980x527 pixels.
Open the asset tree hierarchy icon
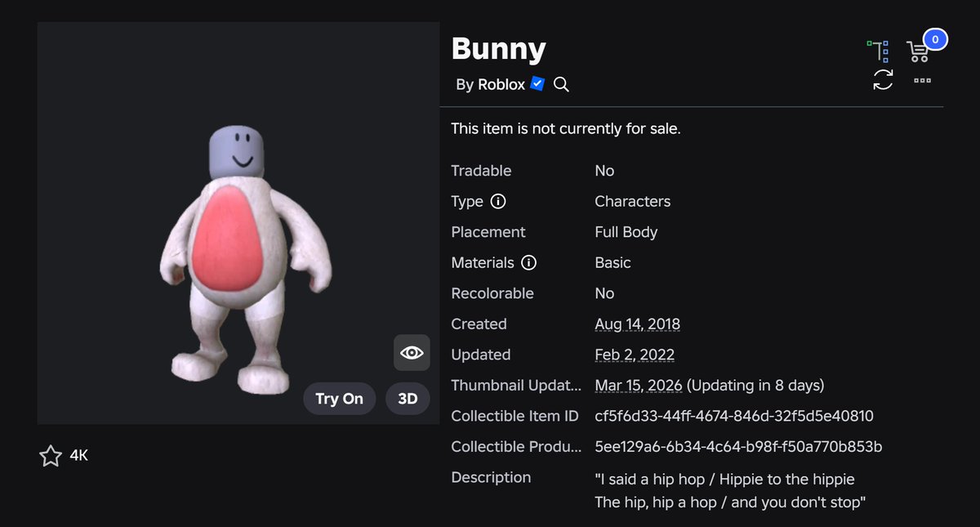(x=879, y=51)
